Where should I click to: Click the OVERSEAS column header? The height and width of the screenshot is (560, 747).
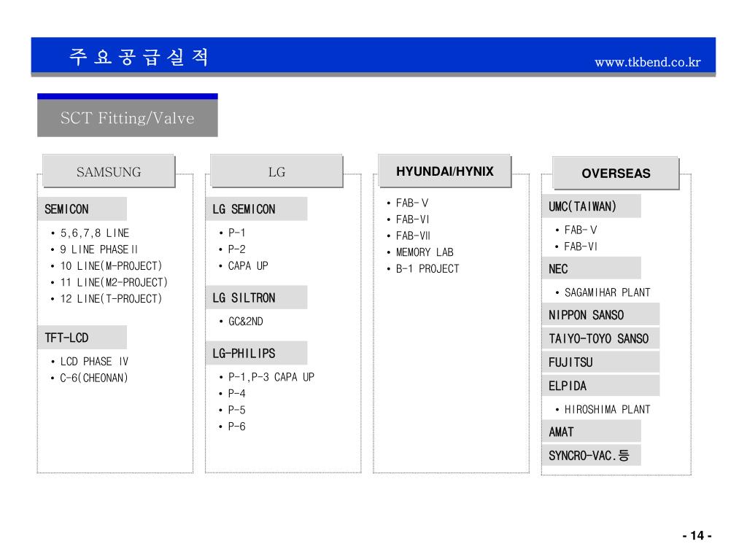(616, 173)
